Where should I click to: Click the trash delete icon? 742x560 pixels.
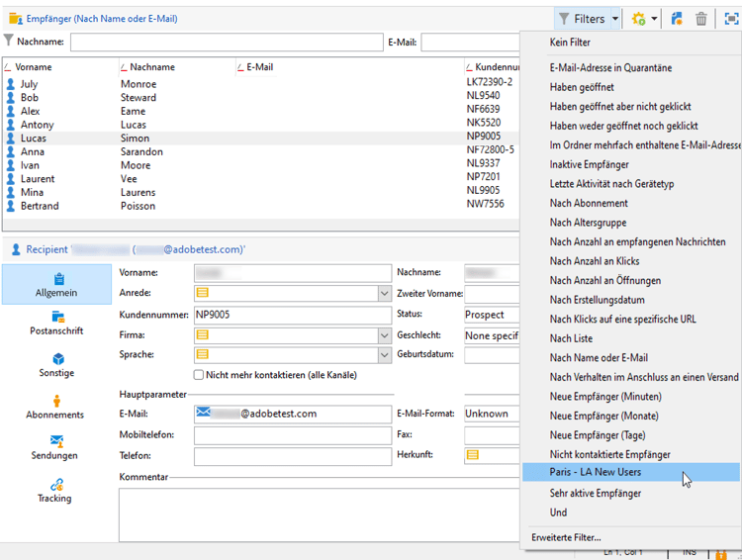pos(701,19)
